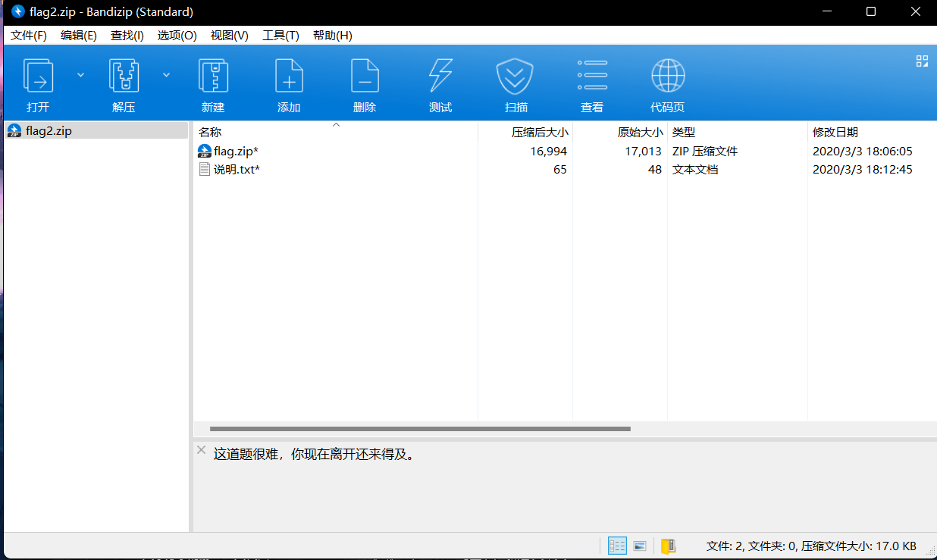The image size is (937, 560).
Task: Minimize the Bandizip window
Action: tap(829, 11)
